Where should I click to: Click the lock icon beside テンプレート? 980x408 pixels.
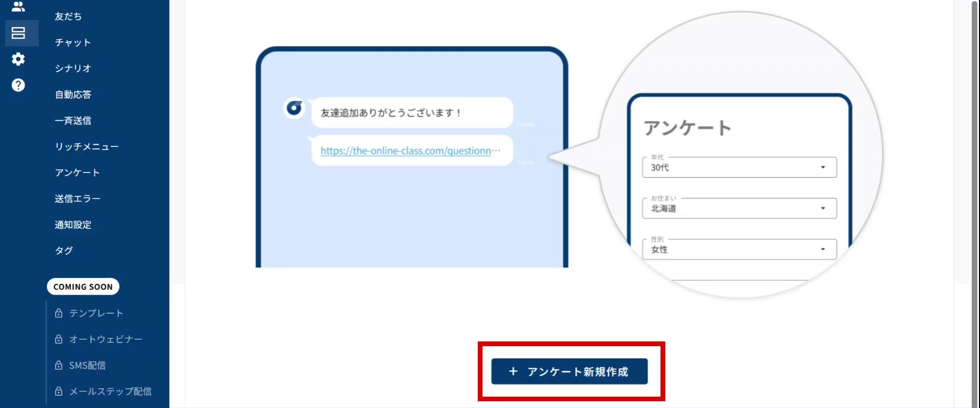59,313
